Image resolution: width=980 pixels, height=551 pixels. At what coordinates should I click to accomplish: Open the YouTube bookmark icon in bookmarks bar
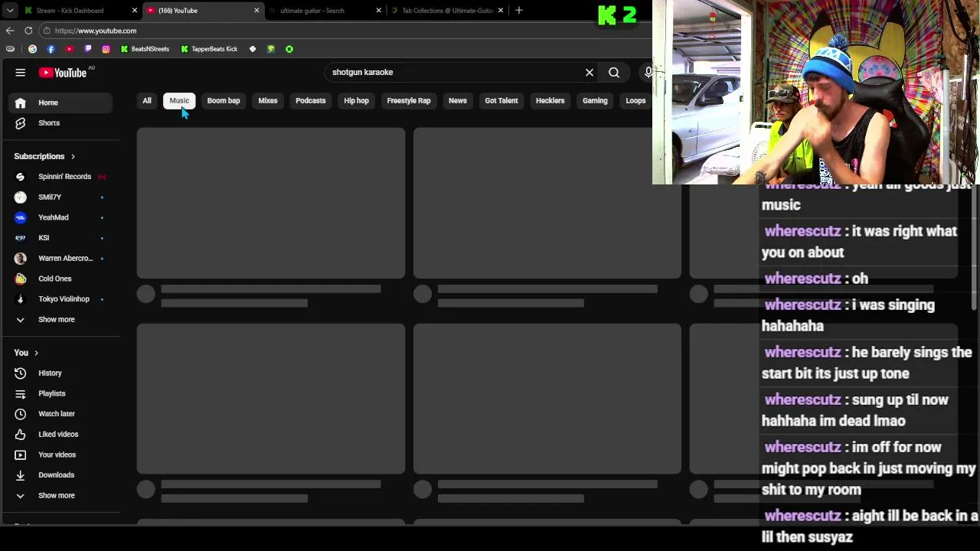coord(69,49)
